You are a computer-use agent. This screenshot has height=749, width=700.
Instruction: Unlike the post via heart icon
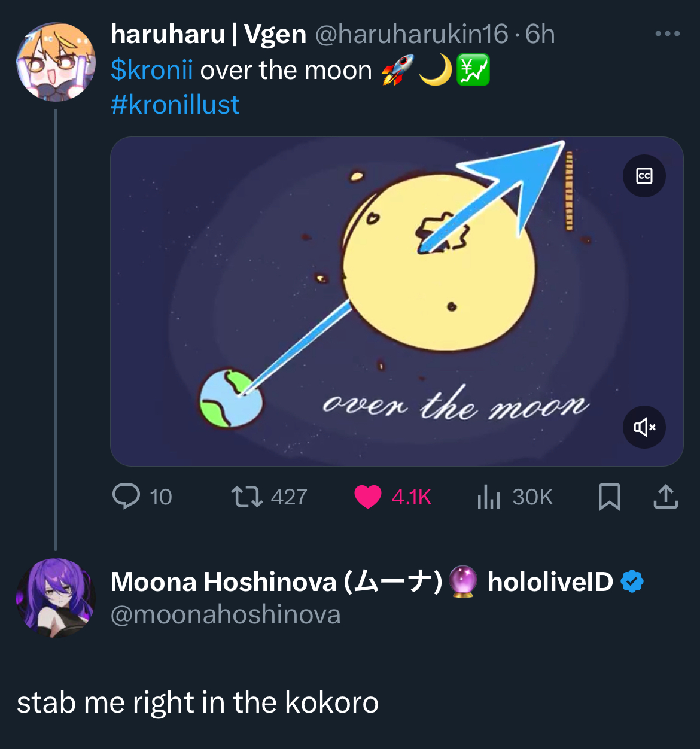click(368, 497)
